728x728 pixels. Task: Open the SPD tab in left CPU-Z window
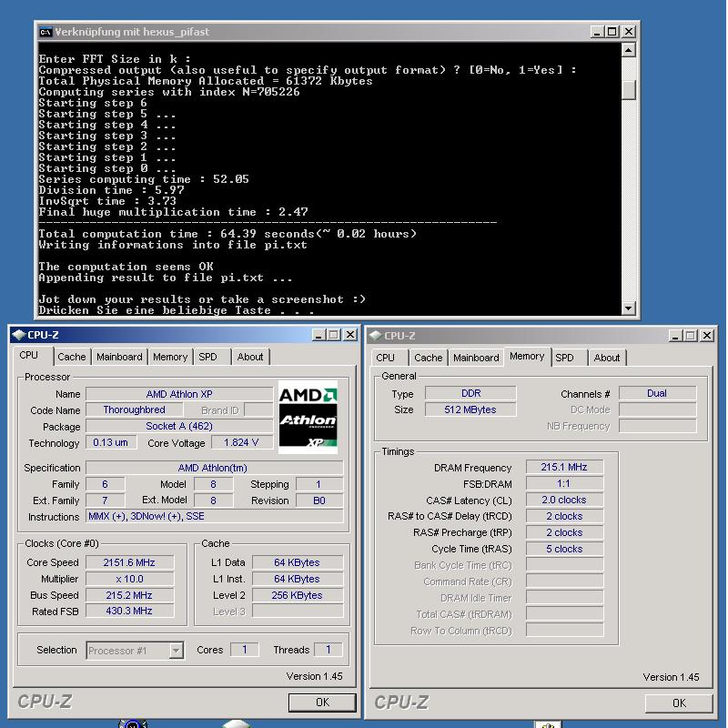pos(208,357)
